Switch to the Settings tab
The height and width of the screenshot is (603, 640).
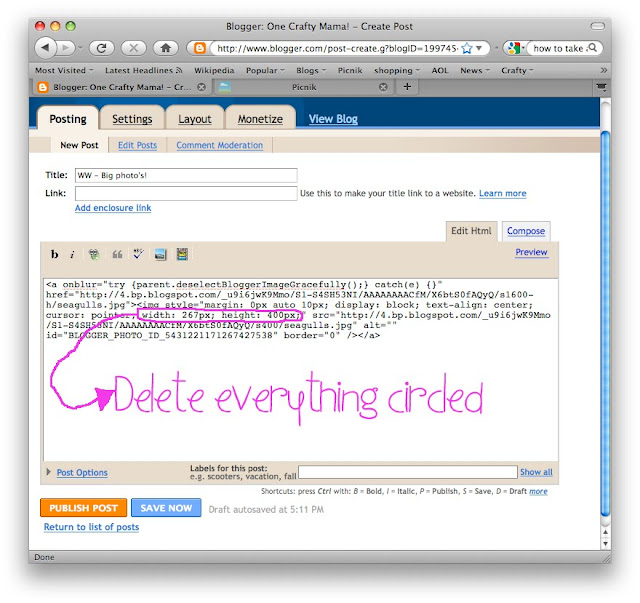click(x=132, y=119)
